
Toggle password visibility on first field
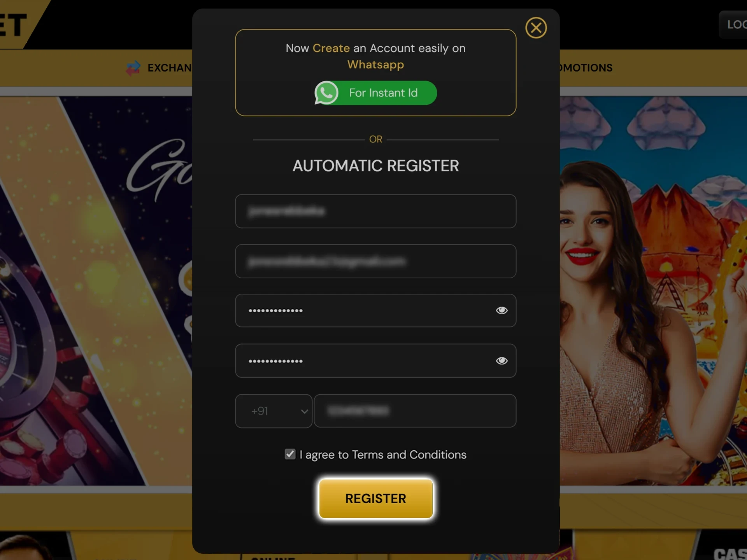[x=502, y=311]
